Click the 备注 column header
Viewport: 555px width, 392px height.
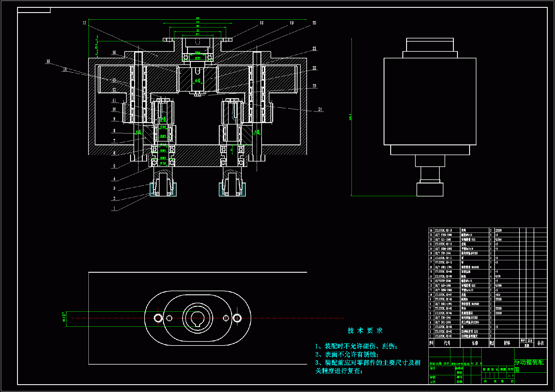540,343
